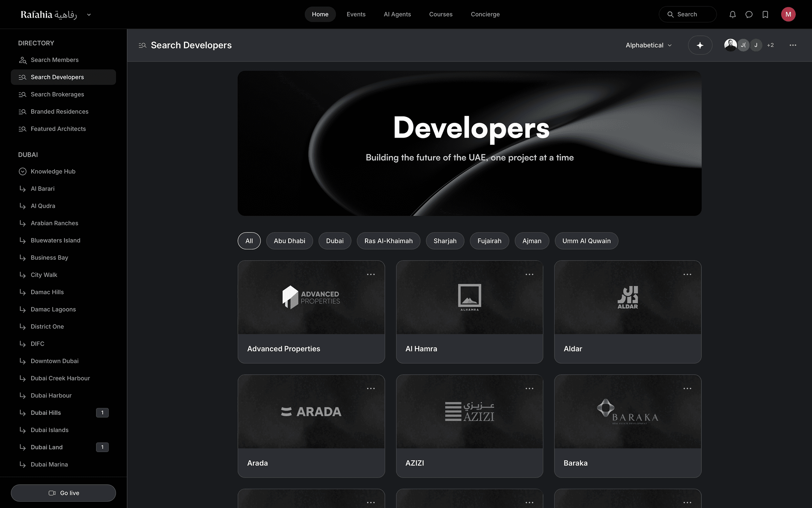The width and height of the screenshot is (812, 508).
Task: Open Aldar card three-dot menu
Action: [687, 274]
